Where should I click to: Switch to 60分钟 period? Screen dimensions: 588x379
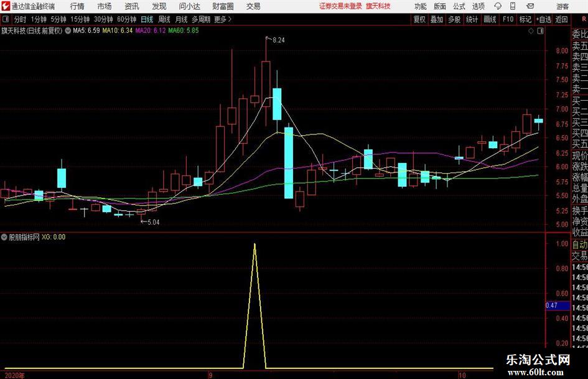(127, 19)
